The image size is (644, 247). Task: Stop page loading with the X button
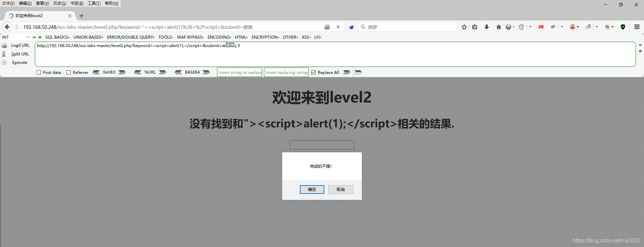[338, 27]
